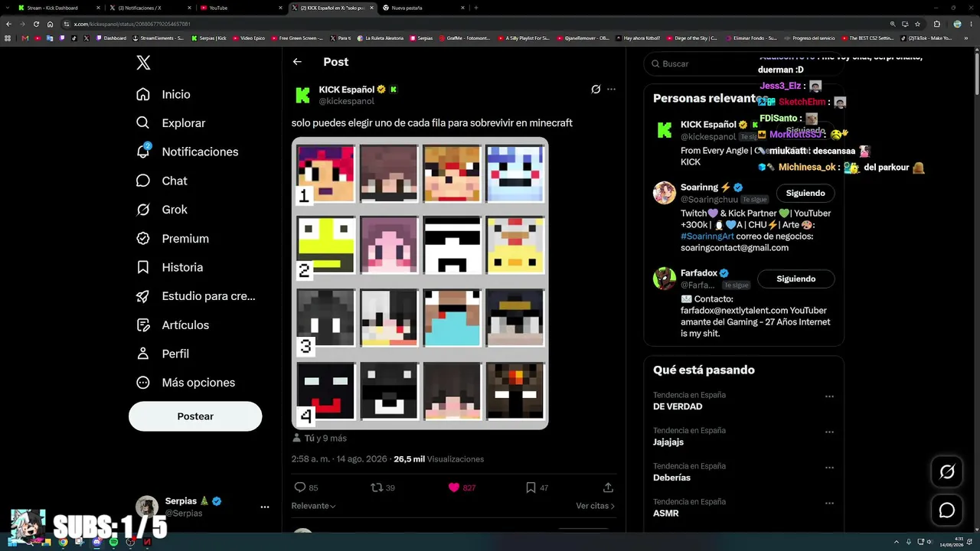Open more options for DE VERDAD trend
The height and width of the screenshot is (551, 980).
pos(829,396)
